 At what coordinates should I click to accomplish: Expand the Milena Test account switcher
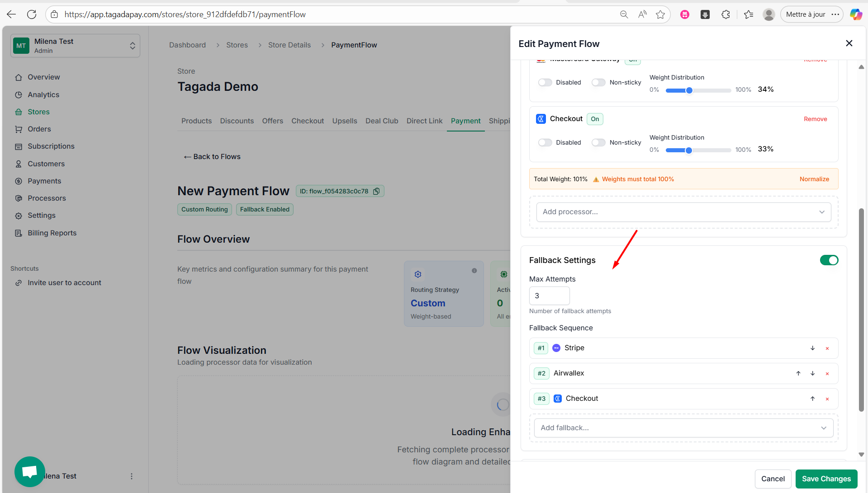[x=75, y=46]
